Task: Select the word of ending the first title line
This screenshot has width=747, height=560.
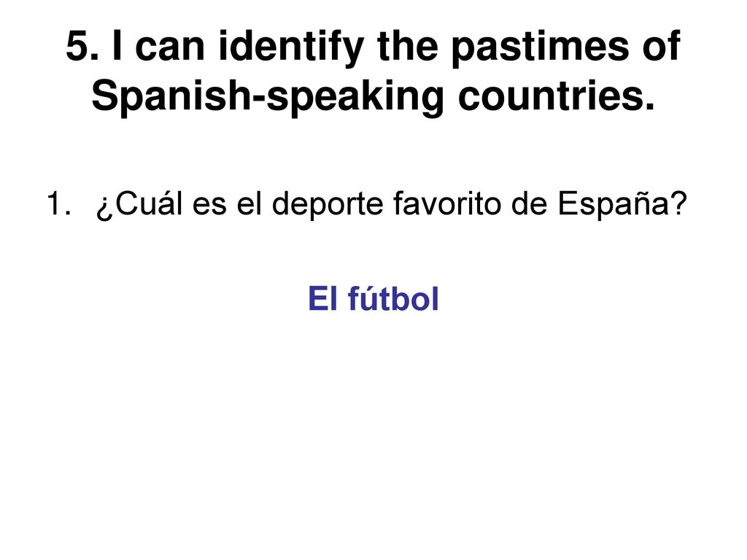Action: coord(661,46)
